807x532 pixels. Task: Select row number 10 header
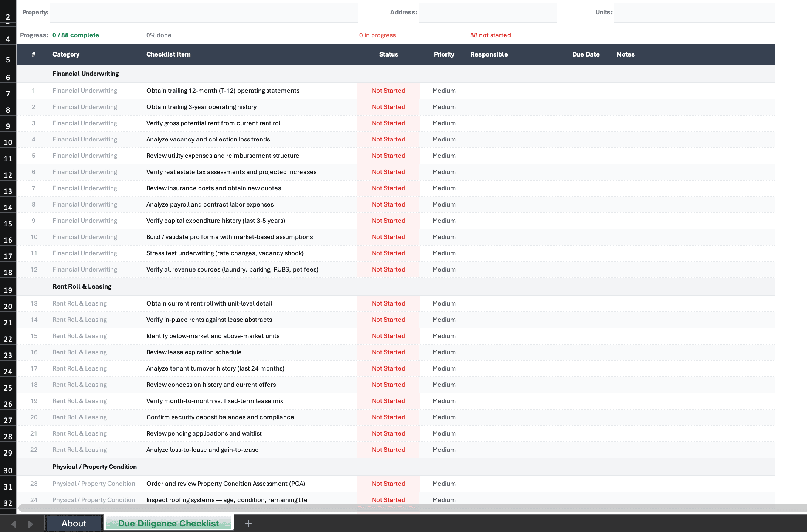coord(8,141)
